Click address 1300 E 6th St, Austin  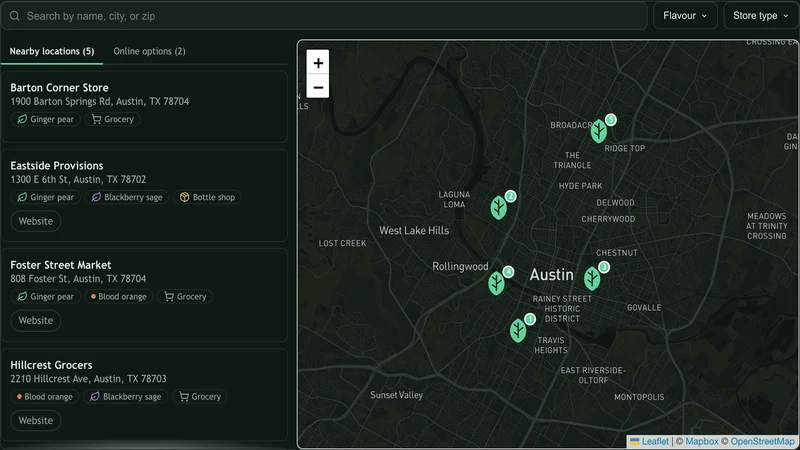[78, 180]
